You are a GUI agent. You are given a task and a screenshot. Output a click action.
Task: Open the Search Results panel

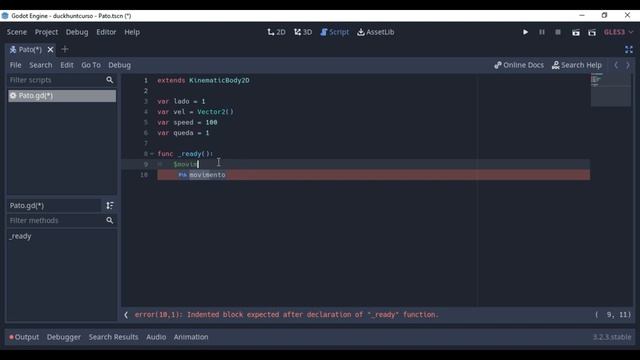click(x=113, y=337)
